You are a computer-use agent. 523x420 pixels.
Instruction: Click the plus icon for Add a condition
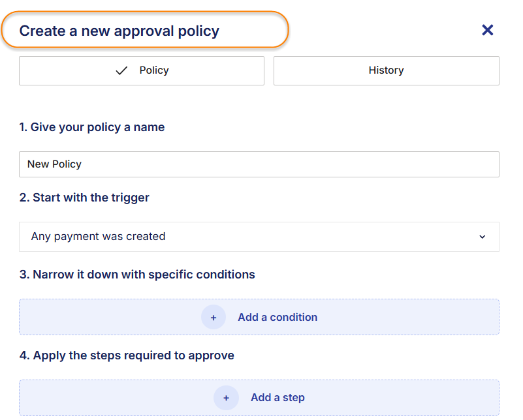[214, 317]
